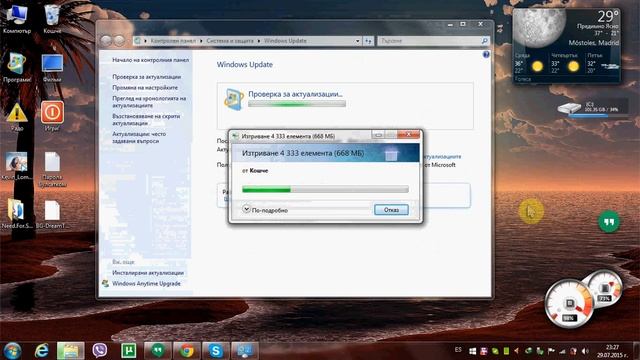Viewport: 640px width, 360px height.
Task: Click the refresh button next to the address bar
Action: tap(368, 41)
